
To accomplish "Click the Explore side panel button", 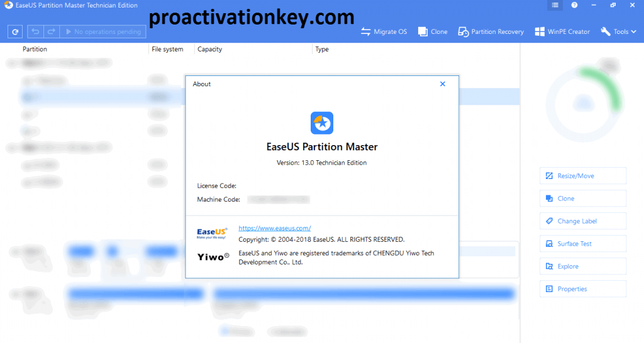I will (582, 266).
